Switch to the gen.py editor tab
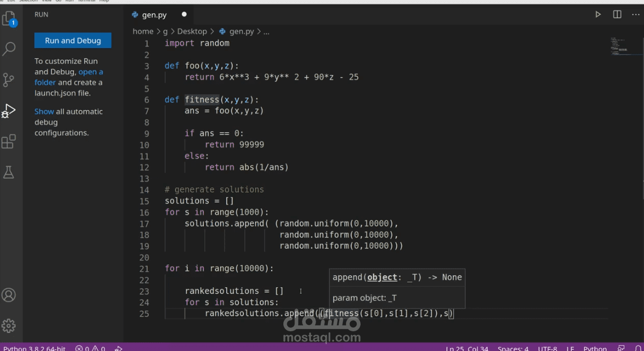644x351 pixels. click(155, 15)
